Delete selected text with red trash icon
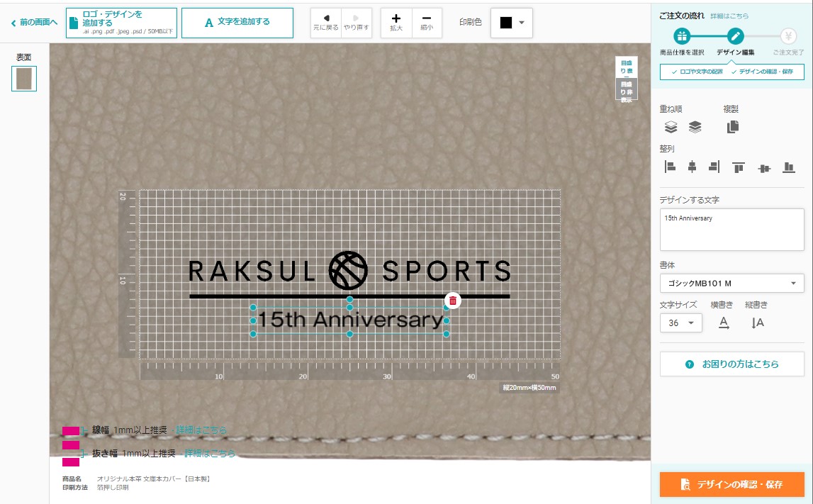813x504 pixels. [453, 301]
